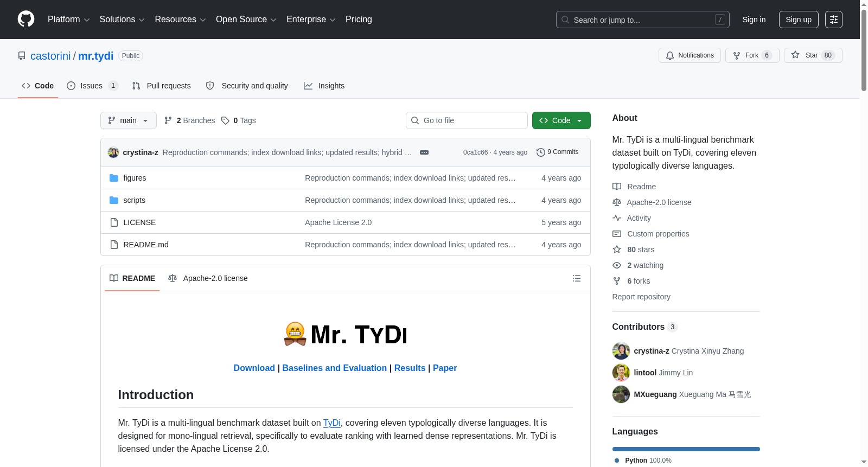The image size is (868, 467).
Task: Follow the TyDi link in introduction
Action: point(332,423)
